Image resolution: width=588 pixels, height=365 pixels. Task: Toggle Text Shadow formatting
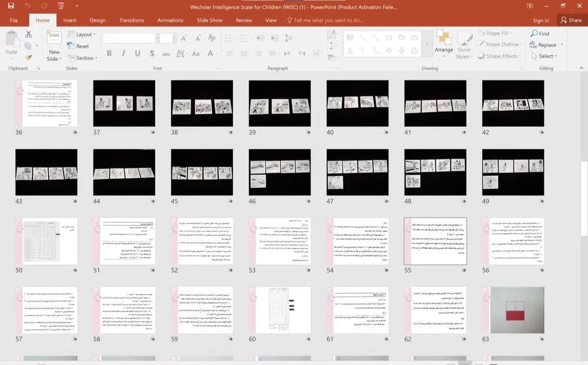coord(152,53)
